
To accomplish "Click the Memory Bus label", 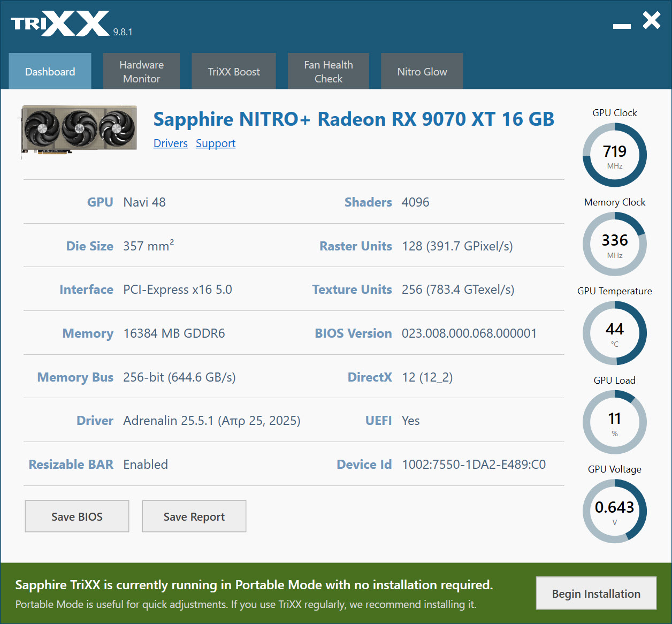I will pos(75,377).
